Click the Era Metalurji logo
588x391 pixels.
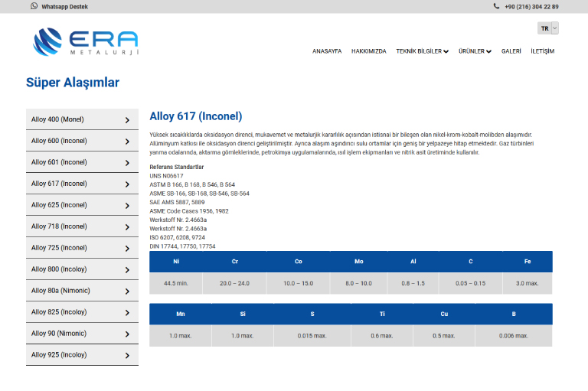(86, 41)
